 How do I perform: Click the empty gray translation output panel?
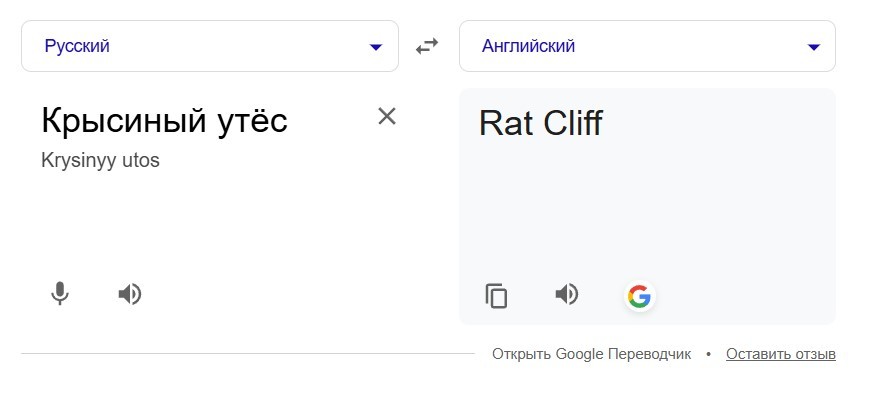coord(647,211)
